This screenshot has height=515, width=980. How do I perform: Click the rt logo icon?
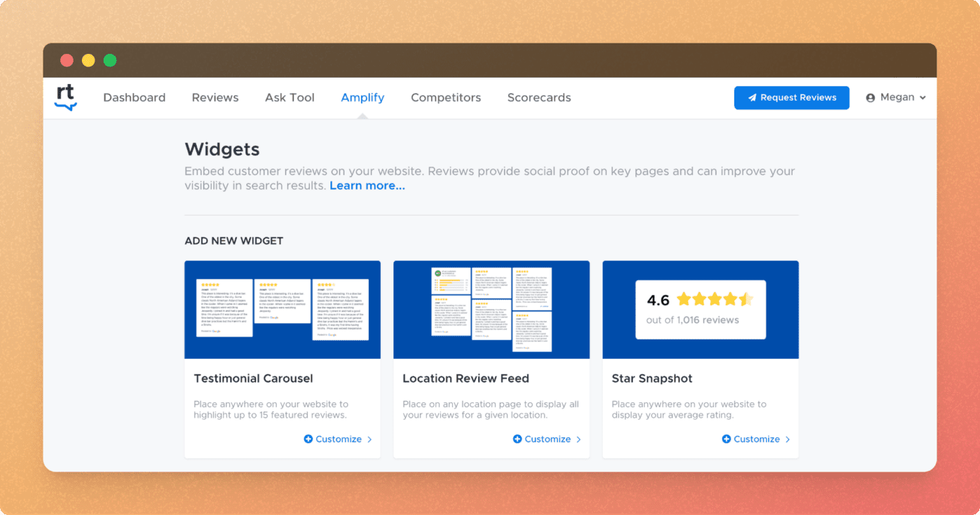(x=65, y=97)
